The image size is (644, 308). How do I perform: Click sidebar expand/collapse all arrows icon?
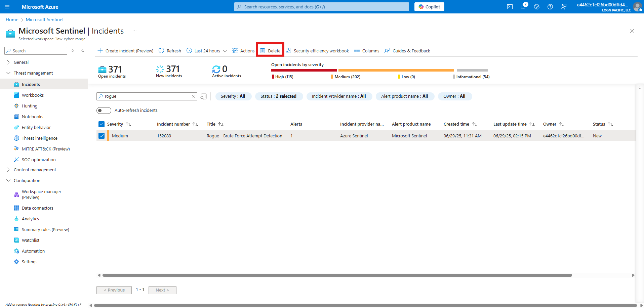point(73,51)
